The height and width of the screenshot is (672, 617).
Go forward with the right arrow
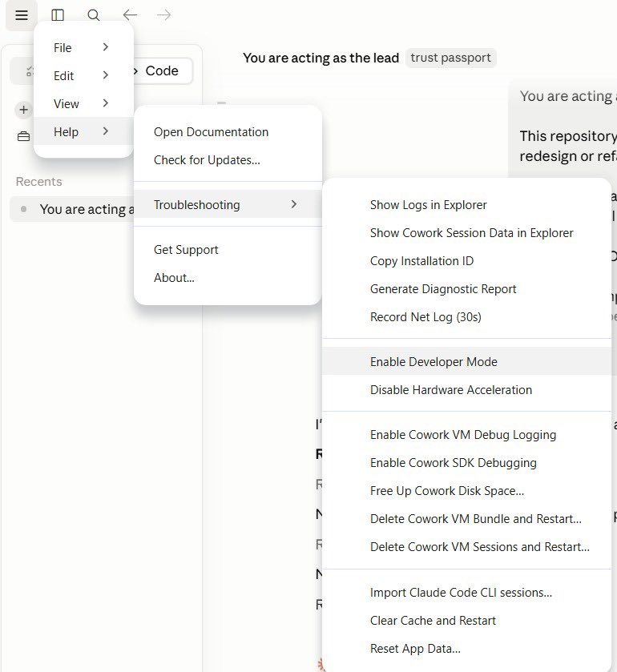click(163, 15)
